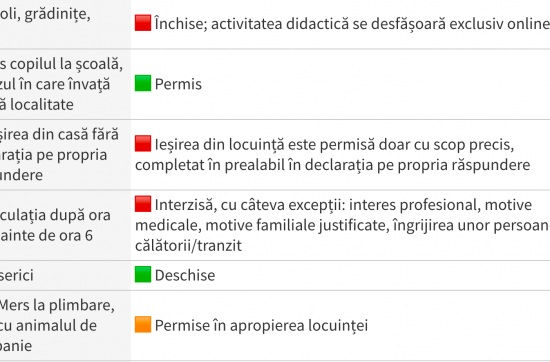Click "medicale, motive familiale justificate" line
The width and height of the screenshot is (550, 362).
point(342,225)
